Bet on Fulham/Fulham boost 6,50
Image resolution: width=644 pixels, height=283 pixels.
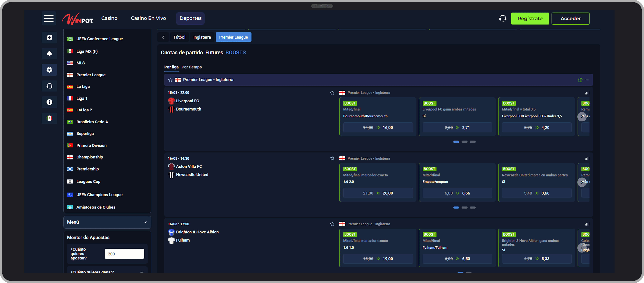coord(457,259)
